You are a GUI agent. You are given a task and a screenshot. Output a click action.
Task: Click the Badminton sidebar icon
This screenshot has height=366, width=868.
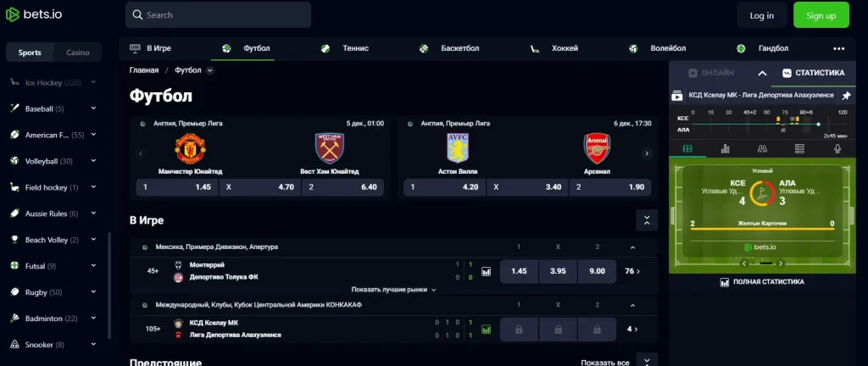(15, 319)
